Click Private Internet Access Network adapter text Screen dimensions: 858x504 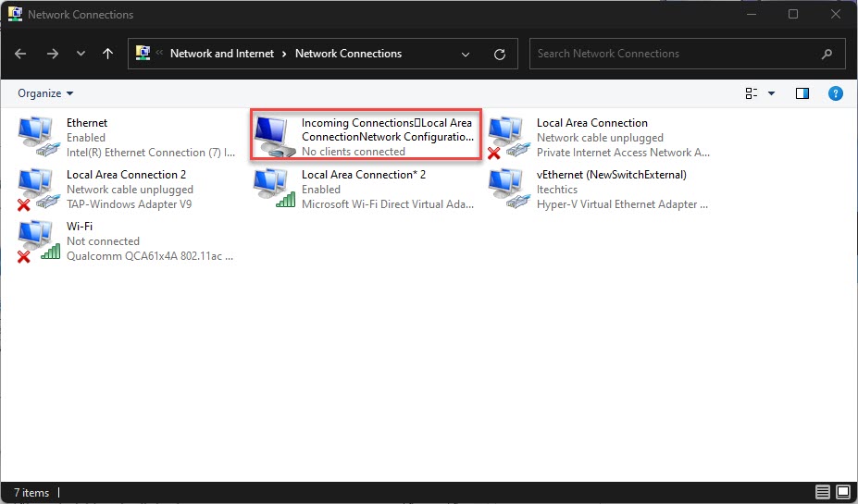[x=623, y=153]
